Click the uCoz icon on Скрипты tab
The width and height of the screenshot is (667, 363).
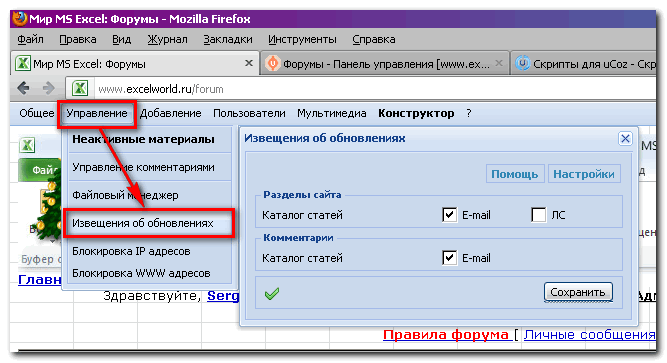[x=522, y=63]
